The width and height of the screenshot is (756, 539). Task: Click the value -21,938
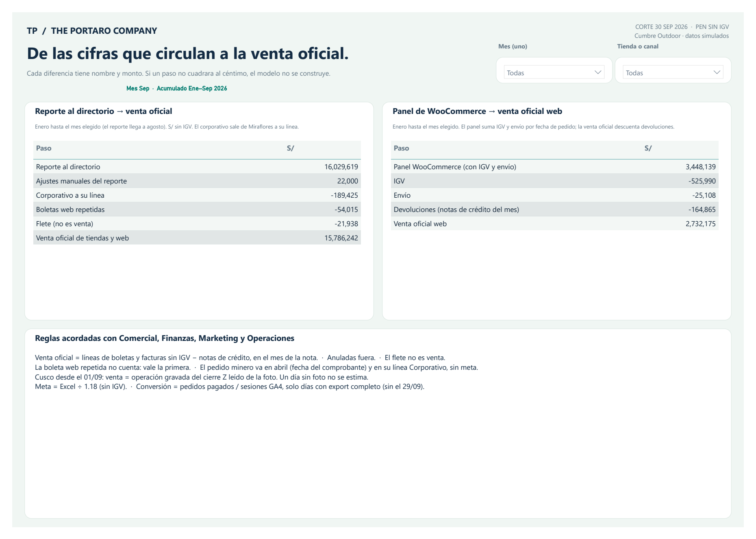pyautogui.click(x=346, y=224)
